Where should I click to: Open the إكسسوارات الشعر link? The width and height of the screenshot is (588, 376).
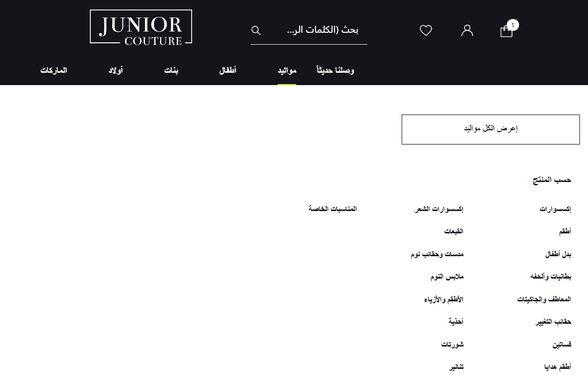pos(439,209)
